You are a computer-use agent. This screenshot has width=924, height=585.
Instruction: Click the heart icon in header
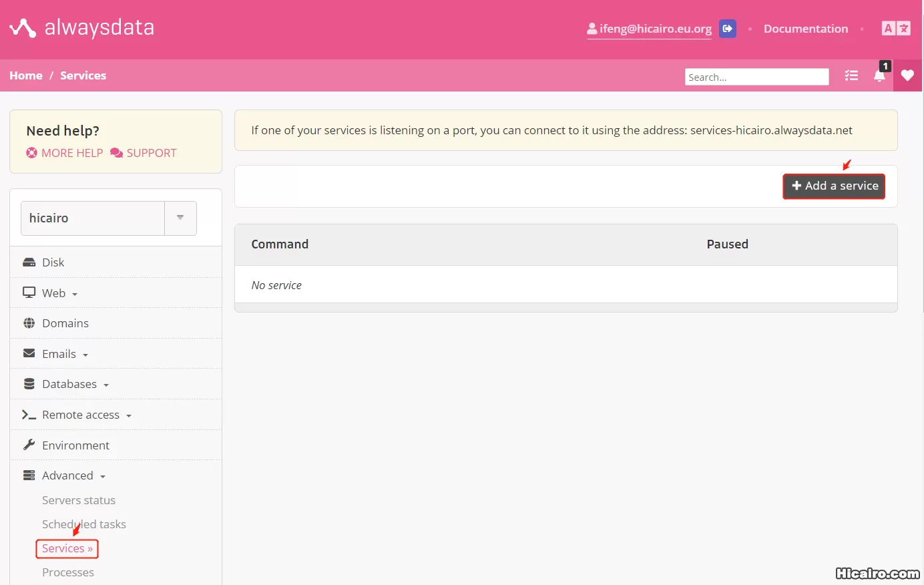point(907,75)
